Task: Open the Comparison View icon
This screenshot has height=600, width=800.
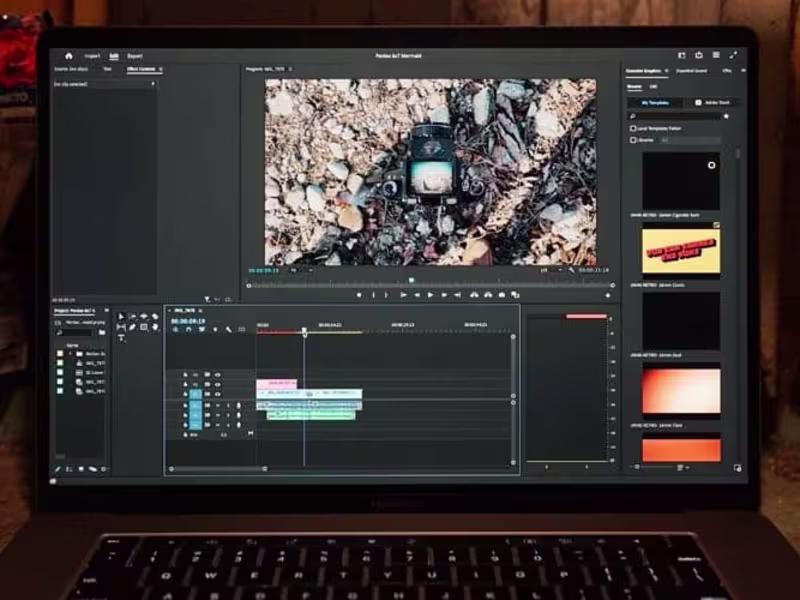Action: point(515,295)
